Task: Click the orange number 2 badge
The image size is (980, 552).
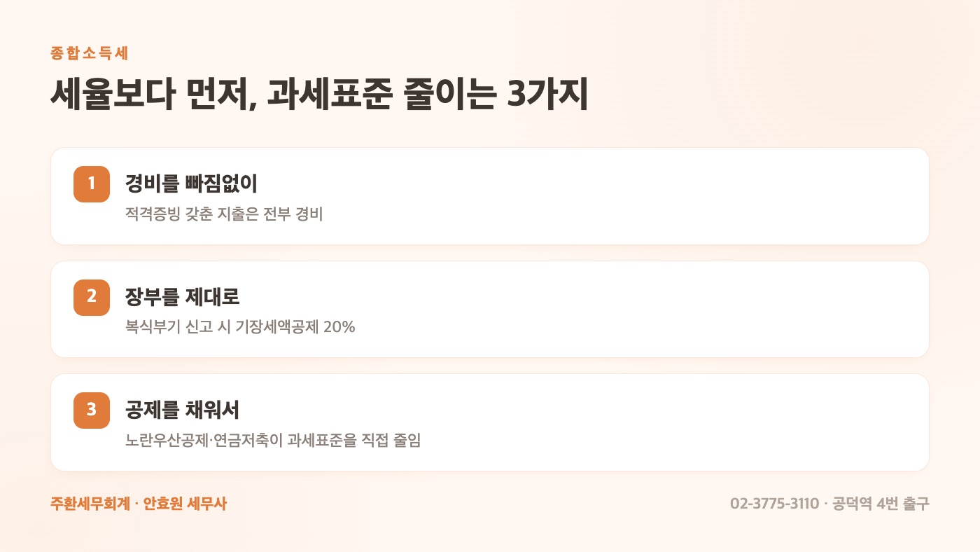Action: [92, 298]
